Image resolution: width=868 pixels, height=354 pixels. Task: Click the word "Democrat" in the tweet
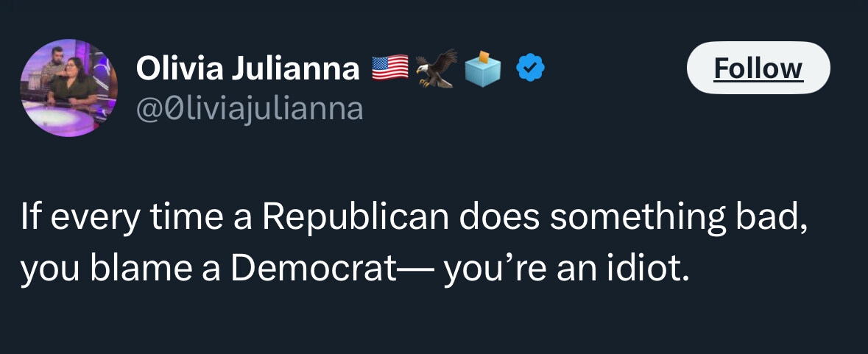point(312,270)
